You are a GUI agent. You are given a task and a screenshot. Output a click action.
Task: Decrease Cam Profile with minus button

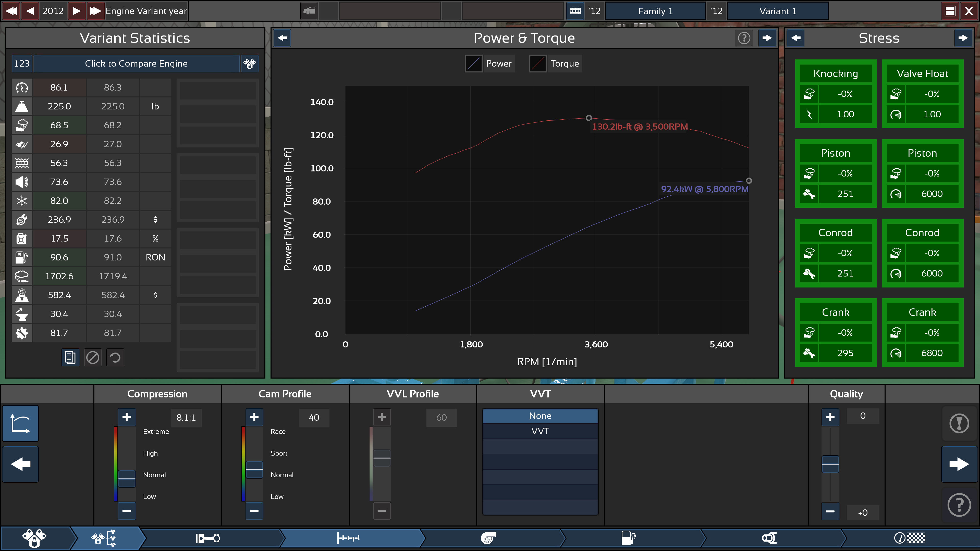click(x=254, y=511)
